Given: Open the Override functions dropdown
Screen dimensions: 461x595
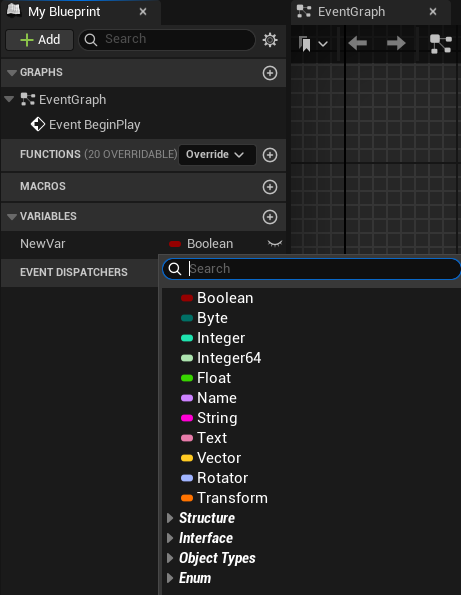Looking at the screenshot, I should 217,155.
